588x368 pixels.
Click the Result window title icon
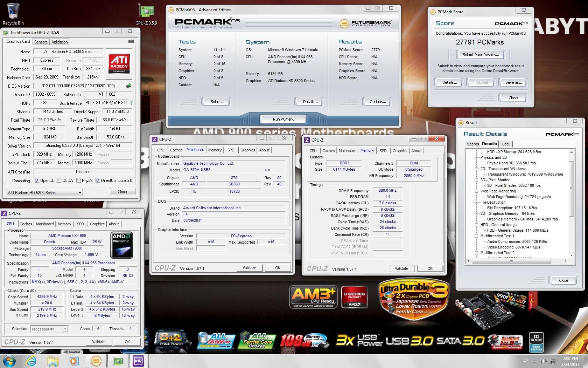coord(461,122)
